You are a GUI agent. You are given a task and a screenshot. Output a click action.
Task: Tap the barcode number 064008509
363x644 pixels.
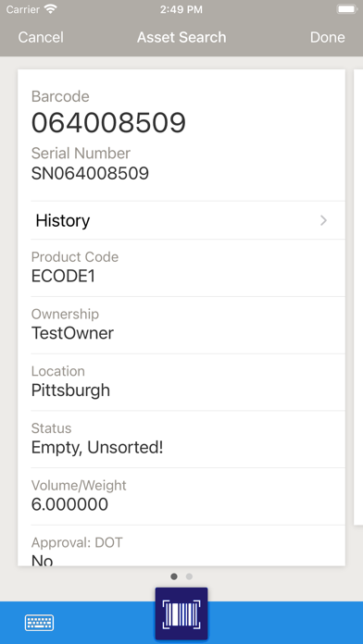108,123
